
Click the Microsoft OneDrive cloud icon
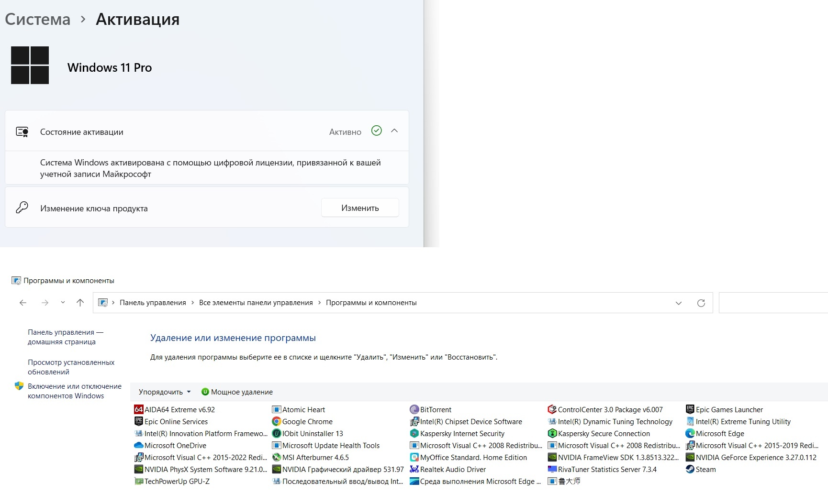click(x=139, y=445)
